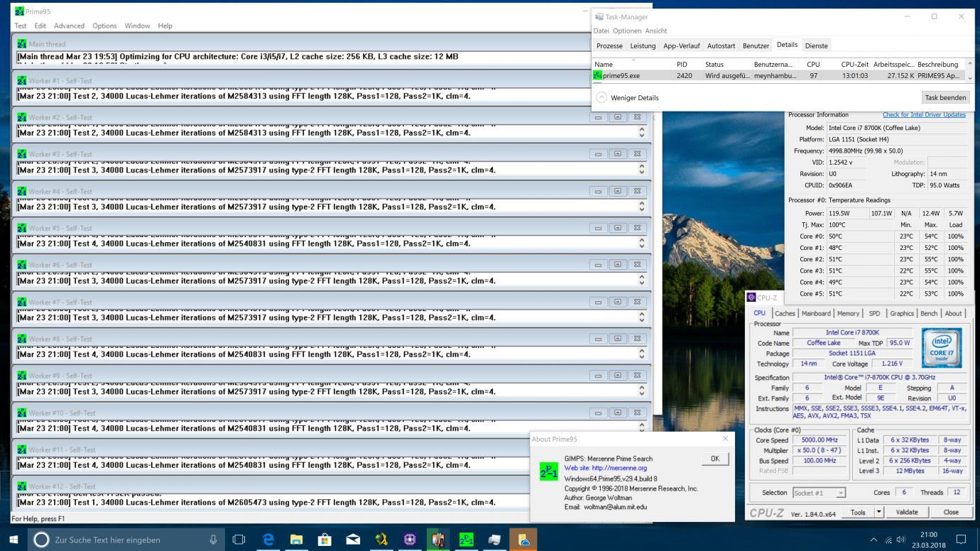Click the Worker #7 Self-Test icon
The image size is (980, 551).
coord(21,302)
